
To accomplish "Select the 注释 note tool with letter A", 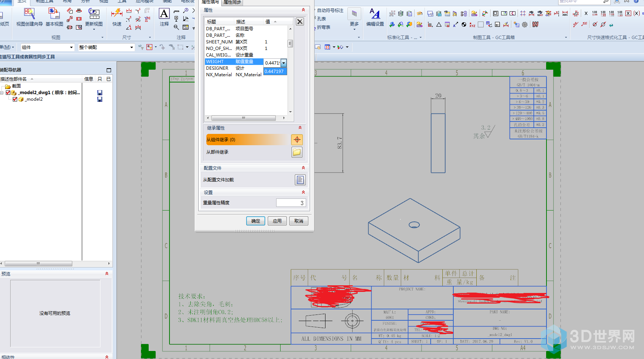I will click(164, 17).
